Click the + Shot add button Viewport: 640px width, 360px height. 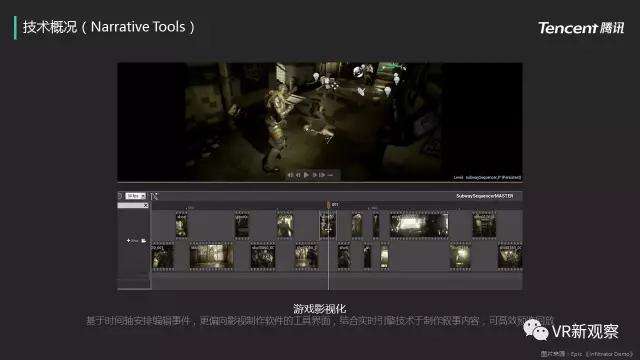[132, 241]
